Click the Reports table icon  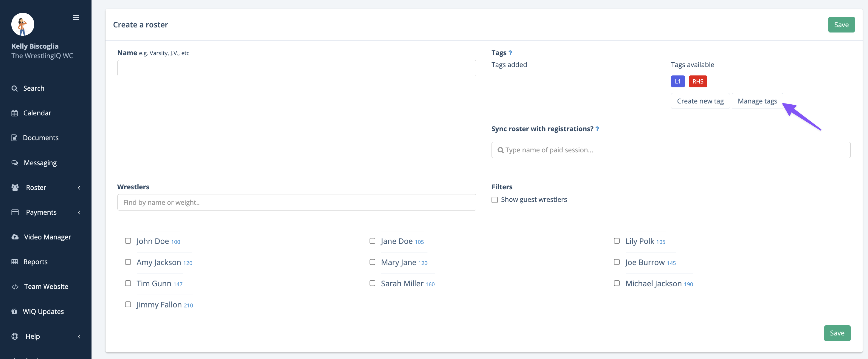15,261
